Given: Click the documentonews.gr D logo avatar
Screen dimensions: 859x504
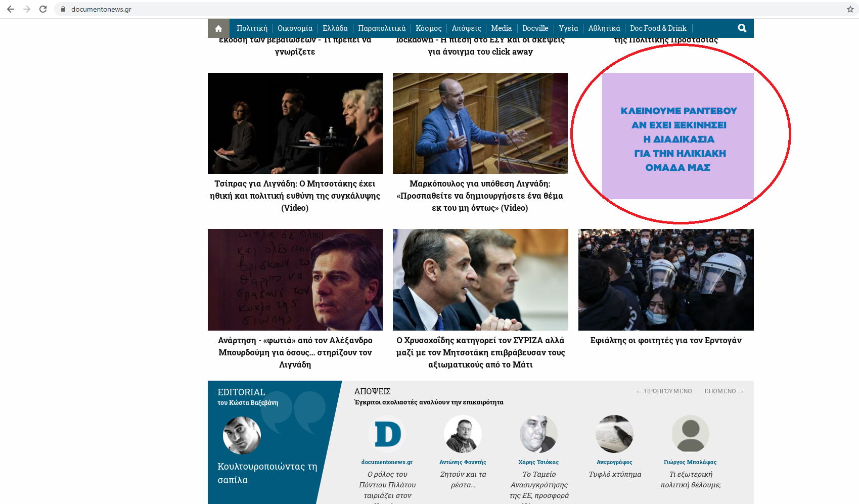Looking at the screenshot, I should tap(387, 434).
